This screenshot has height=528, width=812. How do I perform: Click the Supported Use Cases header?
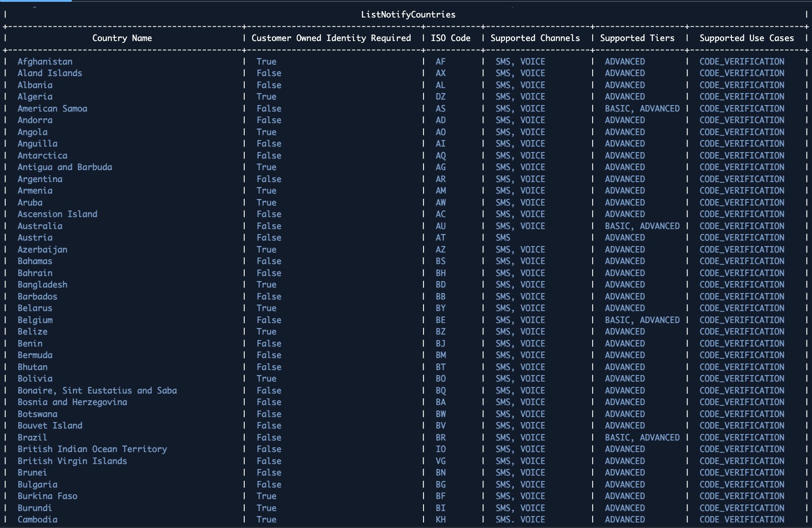pyautogui.click(x=747, y=38)
